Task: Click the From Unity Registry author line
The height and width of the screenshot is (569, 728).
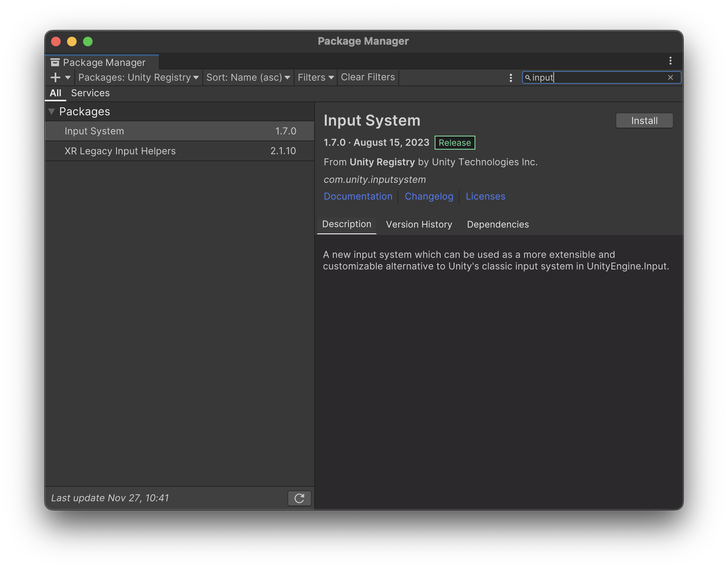Action: pos(431,162)
